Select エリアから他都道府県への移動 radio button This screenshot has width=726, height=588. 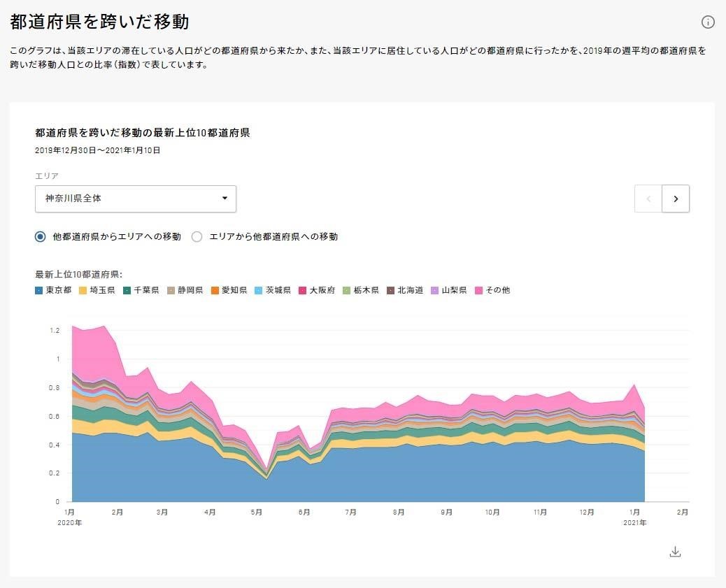tap(197, 237)
